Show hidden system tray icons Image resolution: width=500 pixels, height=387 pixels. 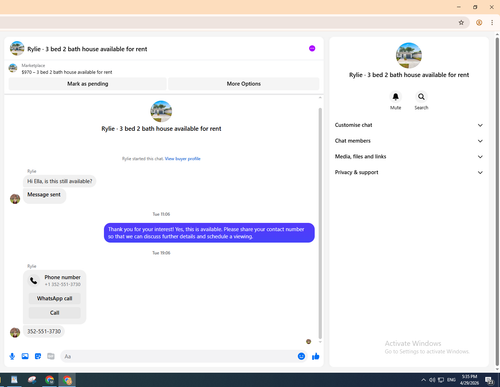click(x=423, y=380)
